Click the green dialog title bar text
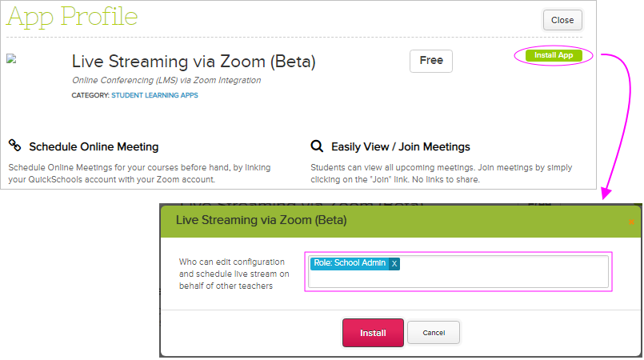 pyautogui.click(x=261, y=219)
